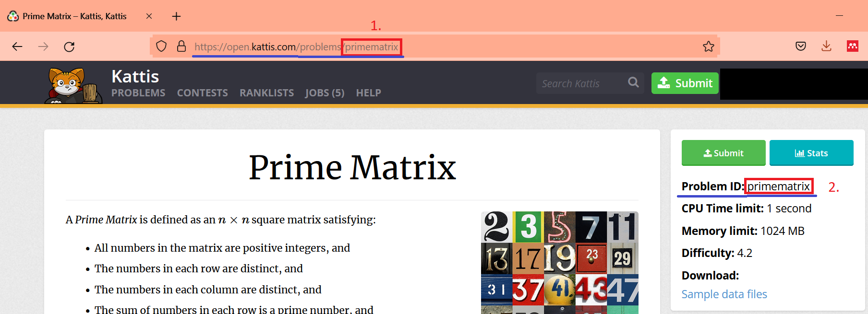Viewport: 868px width, 314px height.
Task: Open a new tab with plus icon
Action: [x=176, y=16]
